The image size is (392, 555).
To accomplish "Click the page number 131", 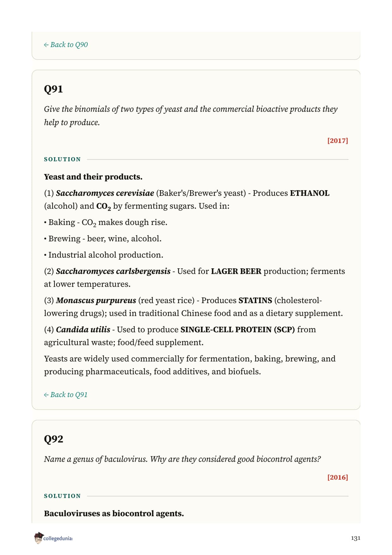I will (356, 538).
